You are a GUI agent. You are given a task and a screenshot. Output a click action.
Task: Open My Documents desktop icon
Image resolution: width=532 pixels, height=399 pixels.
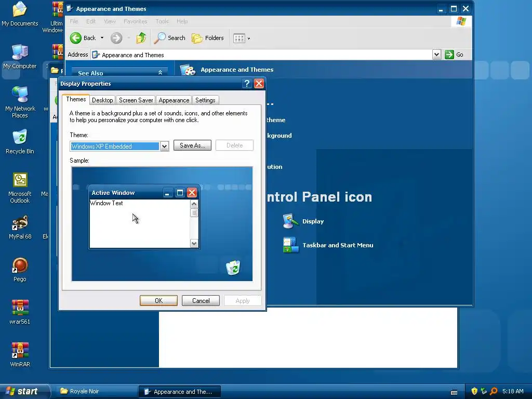[20, 14]
